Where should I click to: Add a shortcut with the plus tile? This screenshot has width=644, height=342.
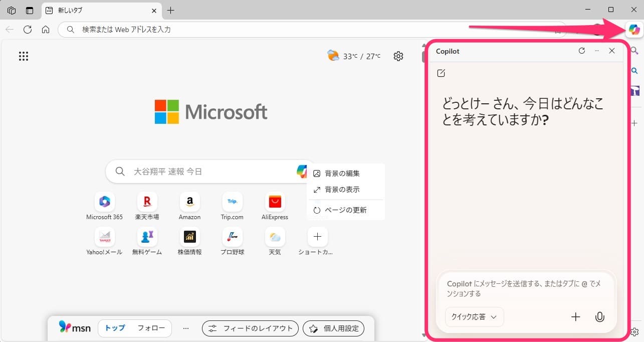317,237
